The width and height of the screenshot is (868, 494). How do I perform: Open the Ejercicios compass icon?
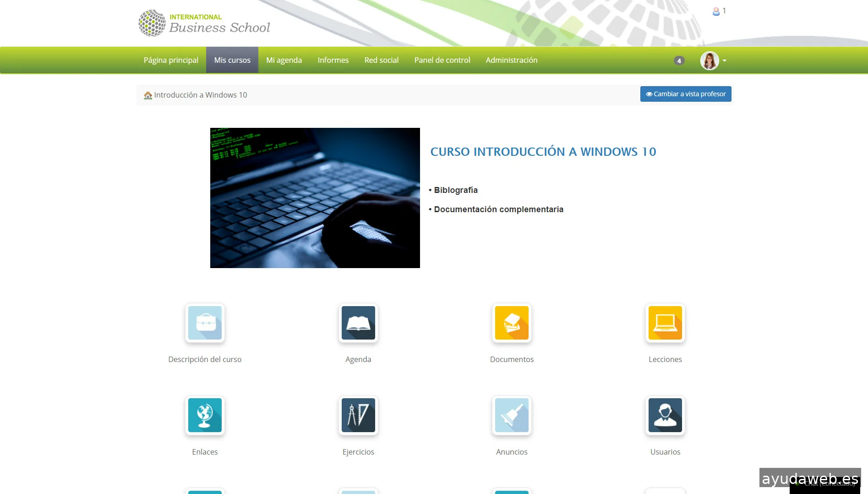[x=358, y=415]
